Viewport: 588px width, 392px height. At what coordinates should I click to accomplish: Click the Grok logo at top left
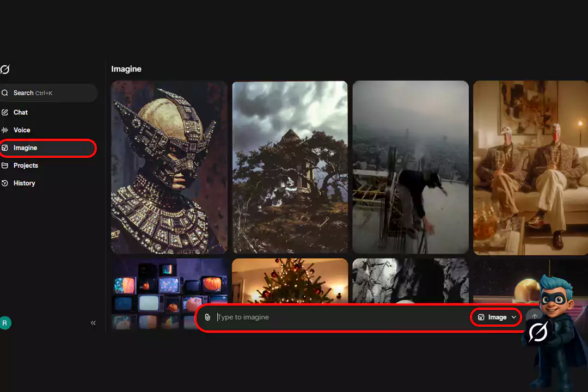point(5,70)
